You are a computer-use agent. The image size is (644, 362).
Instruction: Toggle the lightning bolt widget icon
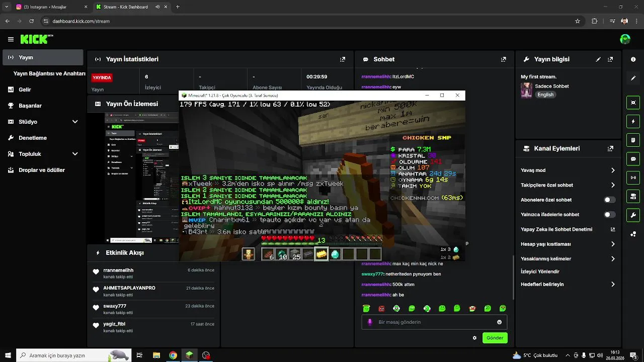633,121
